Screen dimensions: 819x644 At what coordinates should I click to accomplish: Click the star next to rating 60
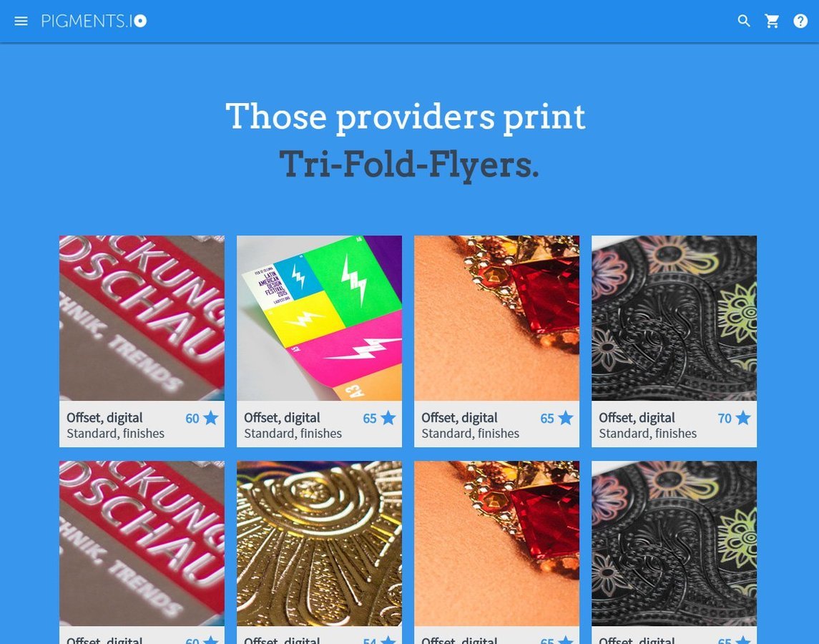[210, 418]
